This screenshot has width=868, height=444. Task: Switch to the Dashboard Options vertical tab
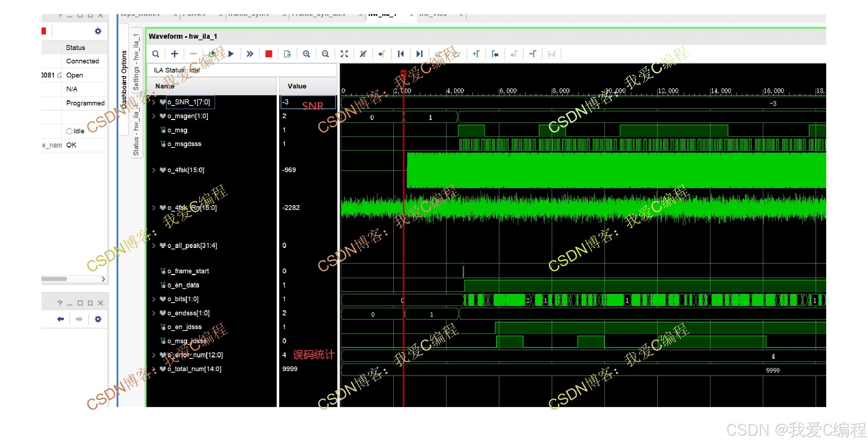[124, 80]
